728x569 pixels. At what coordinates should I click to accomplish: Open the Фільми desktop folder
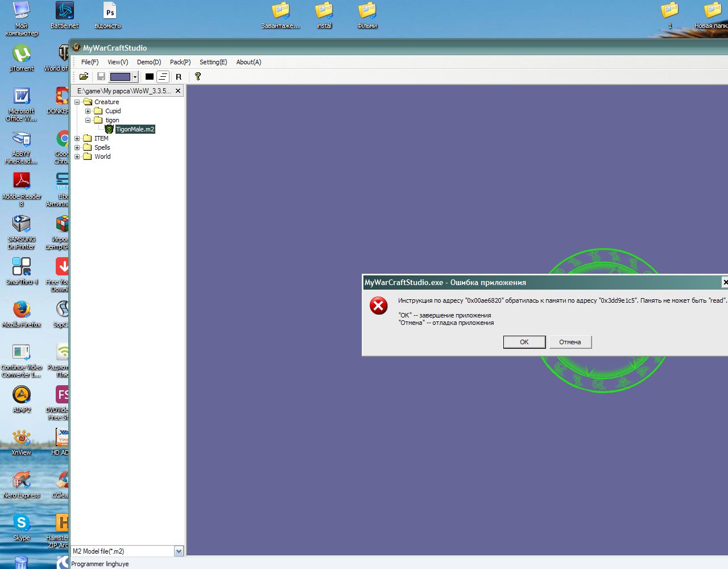pyautogui.click(x=367, y=15)
